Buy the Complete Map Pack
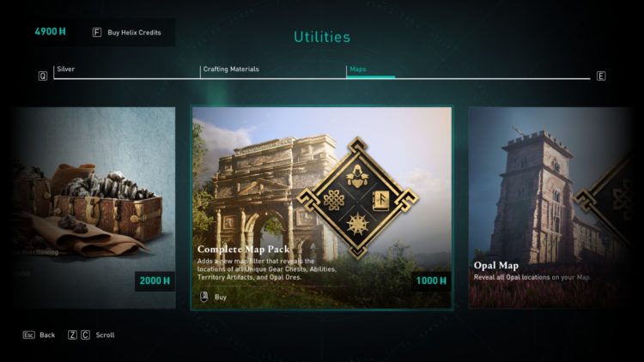 220,297
